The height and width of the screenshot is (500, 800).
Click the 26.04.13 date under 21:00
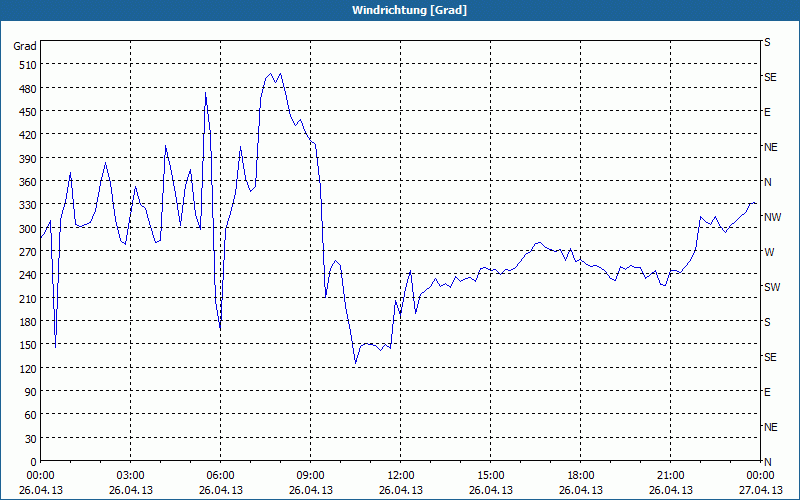[670, 490]
